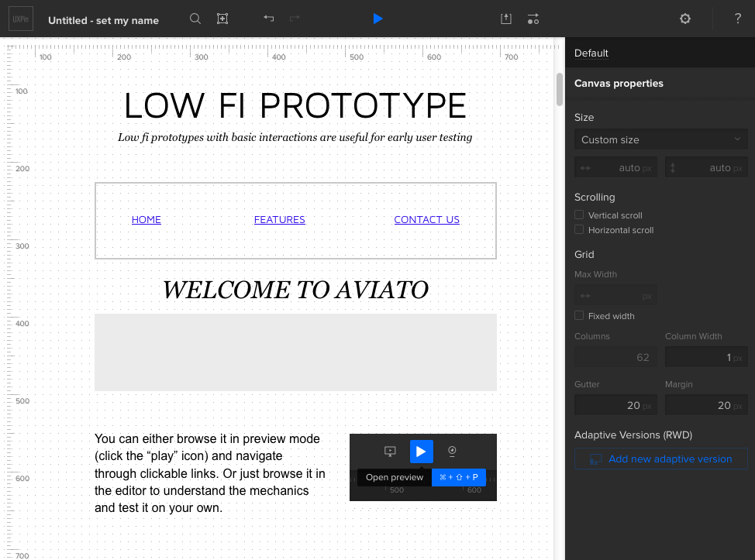
Task: Select the LOW FI PROTOTYPE heading
Action: point(295,105)
